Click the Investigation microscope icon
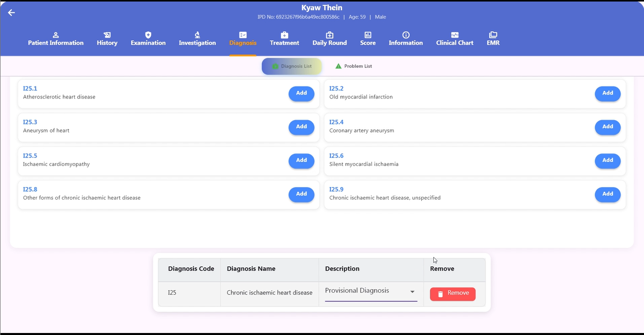Viewport: 644px width, 335px height. [197, 35]
